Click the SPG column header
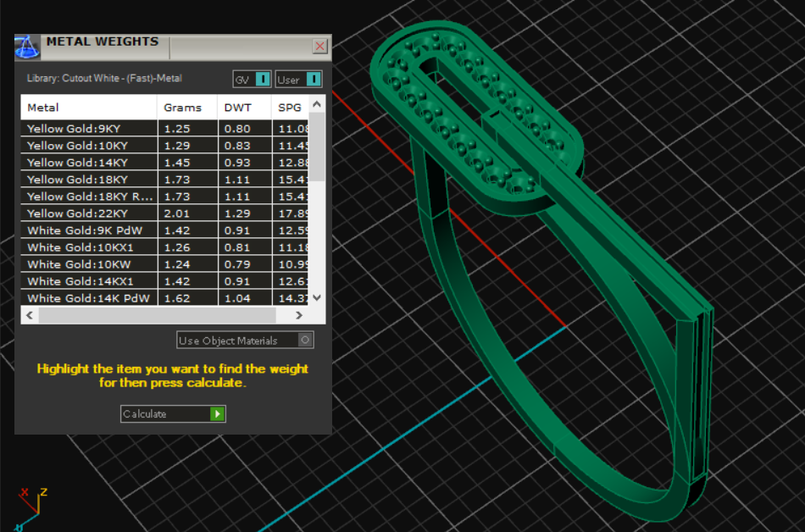Viewport: 805px width, 532px height. click(290, 108)
